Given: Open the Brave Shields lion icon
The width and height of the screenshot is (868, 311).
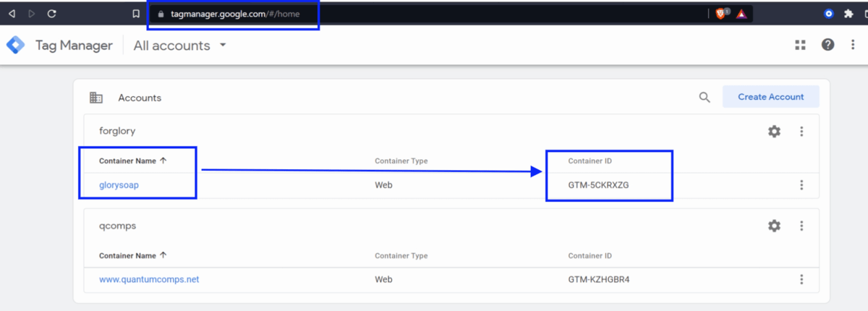Looking at the screenshot, I should click(x=721, y=14).
